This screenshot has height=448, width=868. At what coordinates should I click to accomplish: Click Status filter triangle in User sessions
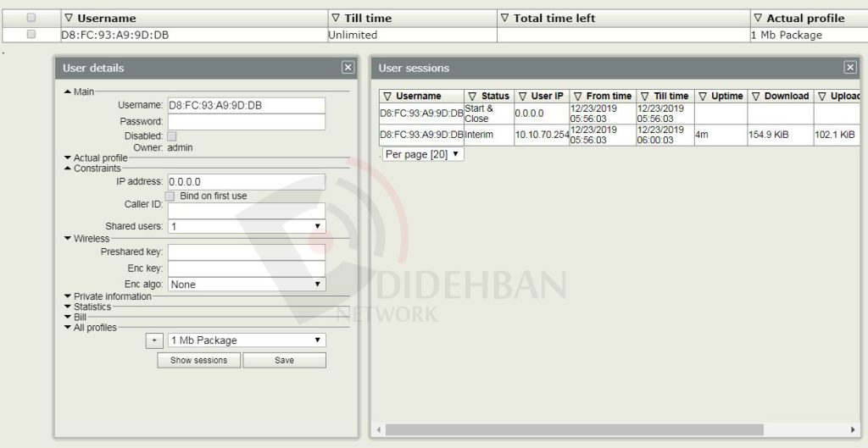click(472, 97)
